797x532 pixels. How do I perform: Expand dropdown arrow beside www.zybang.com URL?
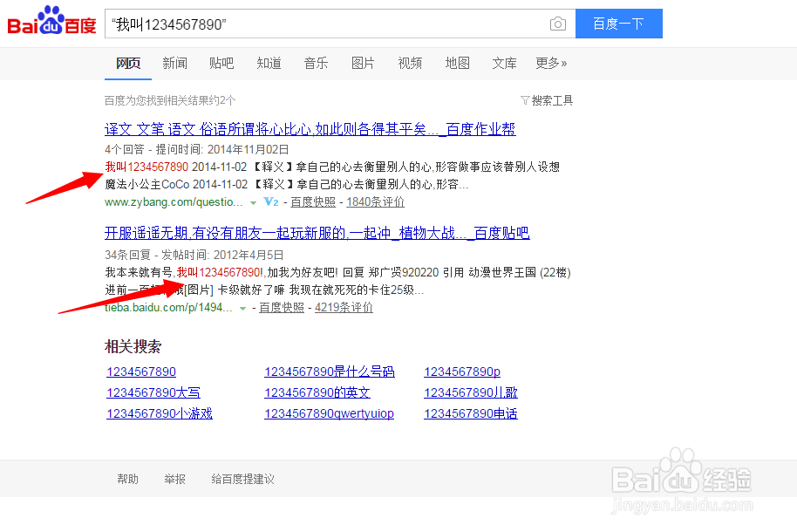[253, 203]
